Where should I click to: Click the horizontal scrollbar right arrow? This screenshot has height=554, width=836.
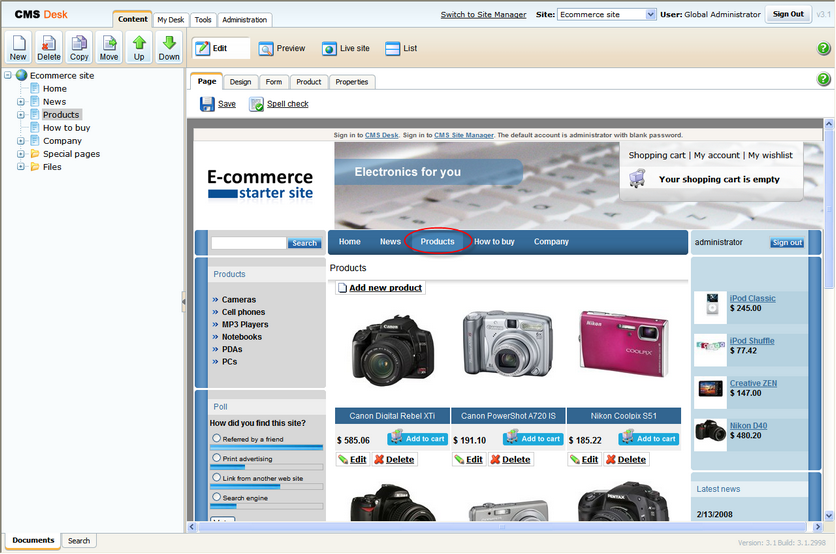point(818,527)
